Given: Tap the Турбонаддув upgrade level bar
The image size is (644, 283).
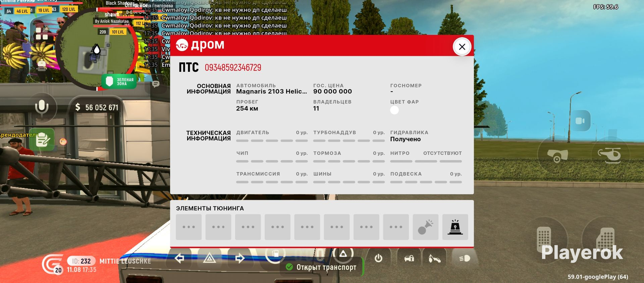Looking at the screenshot, I should [x=349, y=141].
